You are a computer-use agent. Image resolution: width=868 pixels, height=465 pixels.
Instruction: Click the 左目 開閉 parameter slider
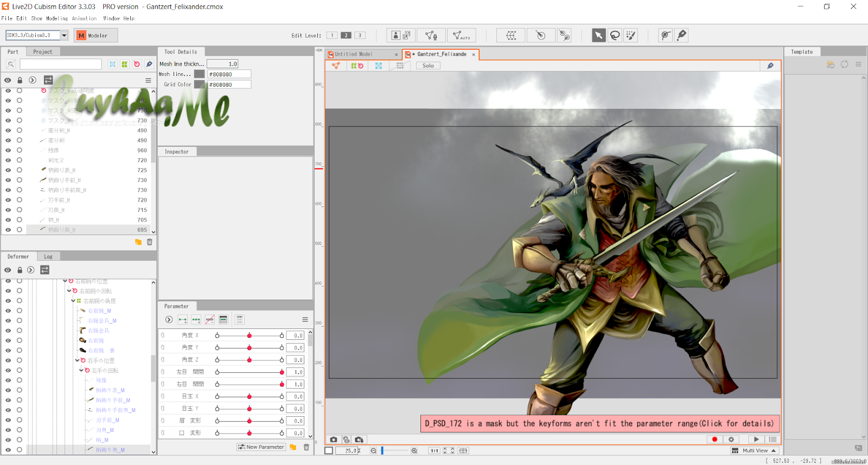249,372
